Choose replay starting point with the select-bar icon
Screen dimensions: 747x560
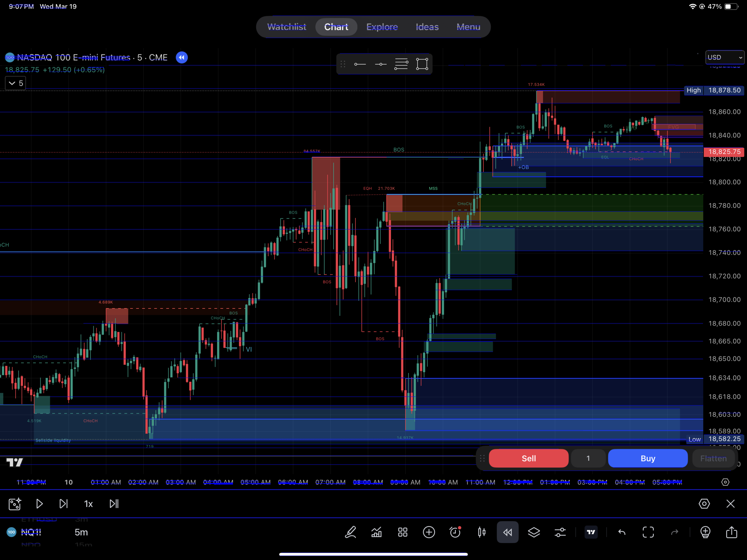[15, 504]
